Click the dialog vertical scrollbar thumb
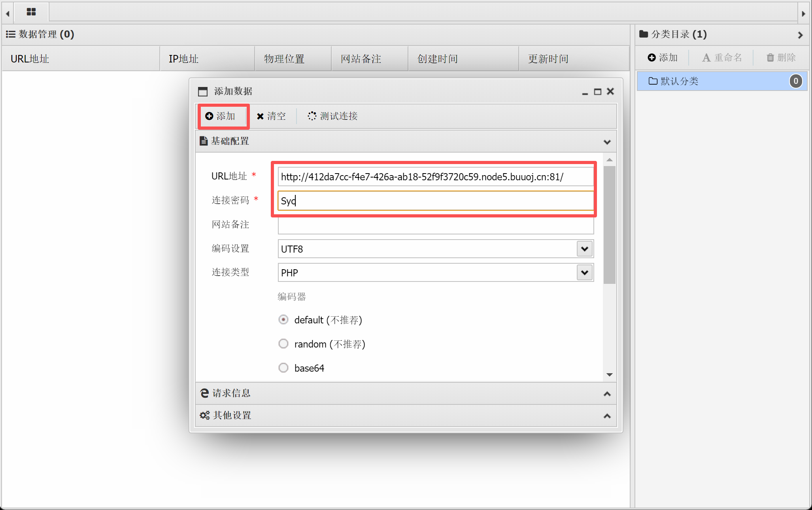The image size is (812, 510). pos(610,225)
